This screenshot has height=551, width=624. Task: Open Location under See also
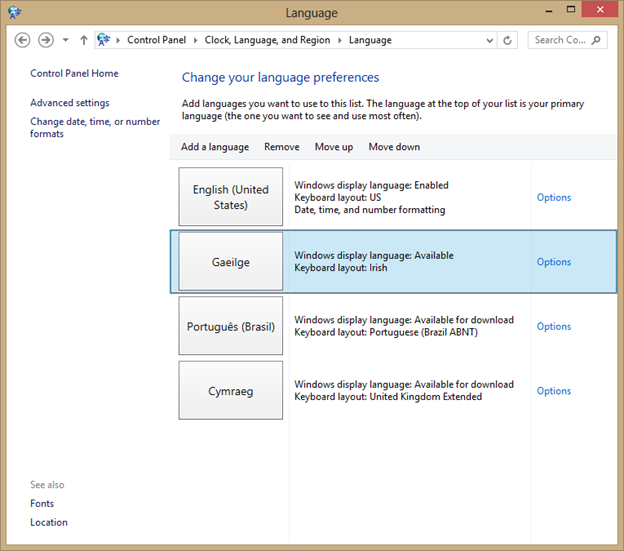(x=49, y=522)
